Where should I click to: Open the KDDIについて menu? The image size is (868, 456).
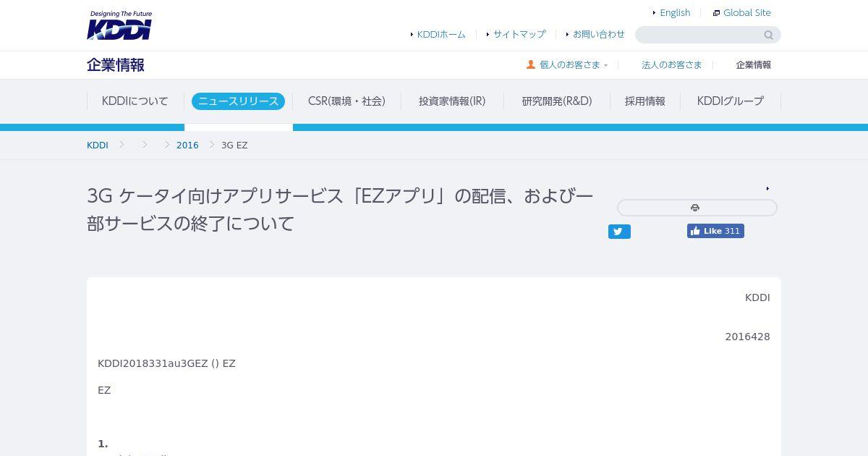(x=135, y=101)
